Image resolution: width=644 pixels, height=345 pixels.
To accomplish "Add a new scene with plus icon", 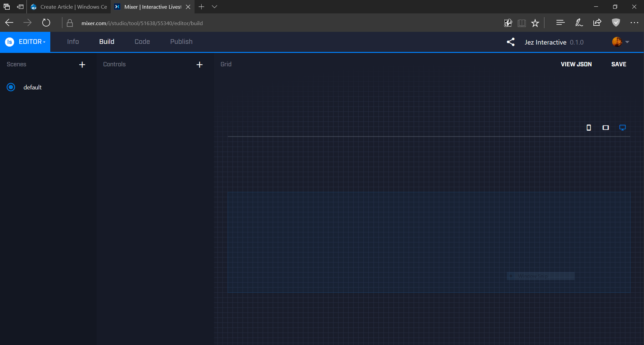I will [82, 65].
